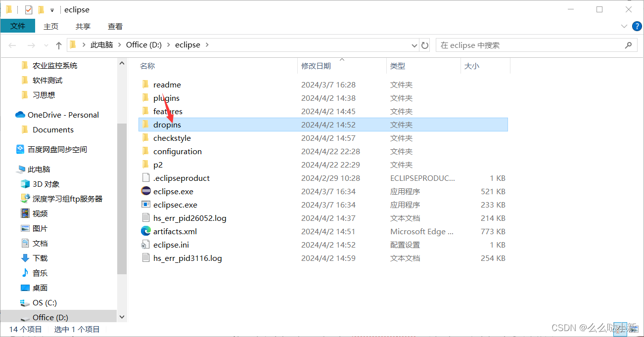Click the up-one-level arrow icon
The width and height of the screenshot is (644, 337).
[58, 45]
